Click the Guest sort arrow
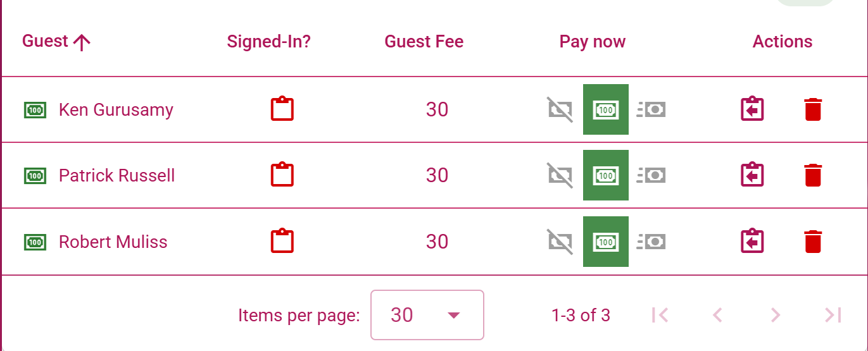 point(82,42)
